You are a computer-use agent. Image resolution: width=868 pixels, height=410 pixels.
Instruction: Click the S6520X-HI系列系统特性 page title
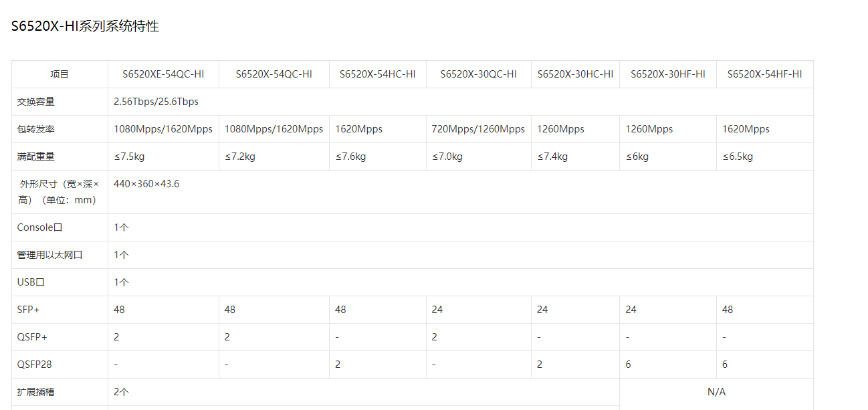pos(85,27)
